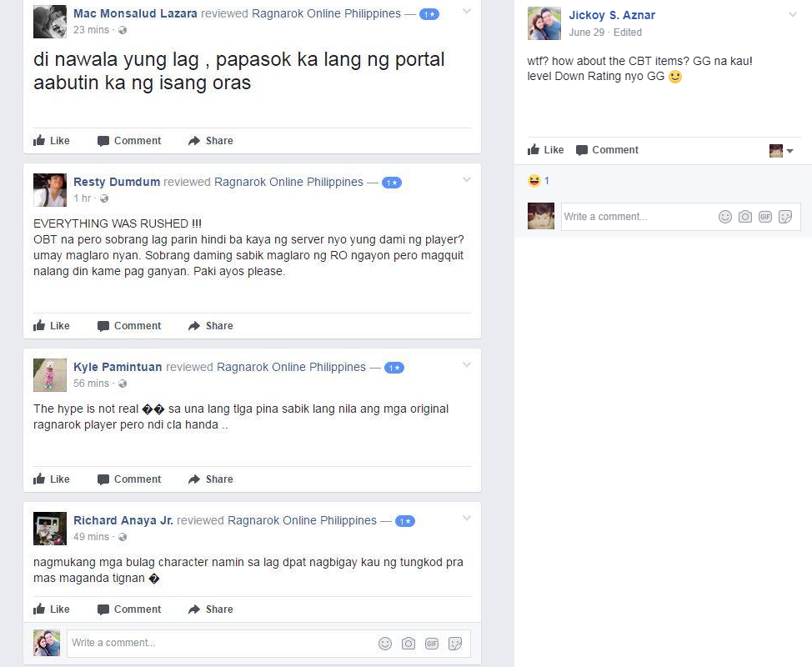Image resolution: width=812 pixels, height=667 pixels.
Task: Open sticker picker in right comment box
Action: pyautogui.click(x=785, y=217)
